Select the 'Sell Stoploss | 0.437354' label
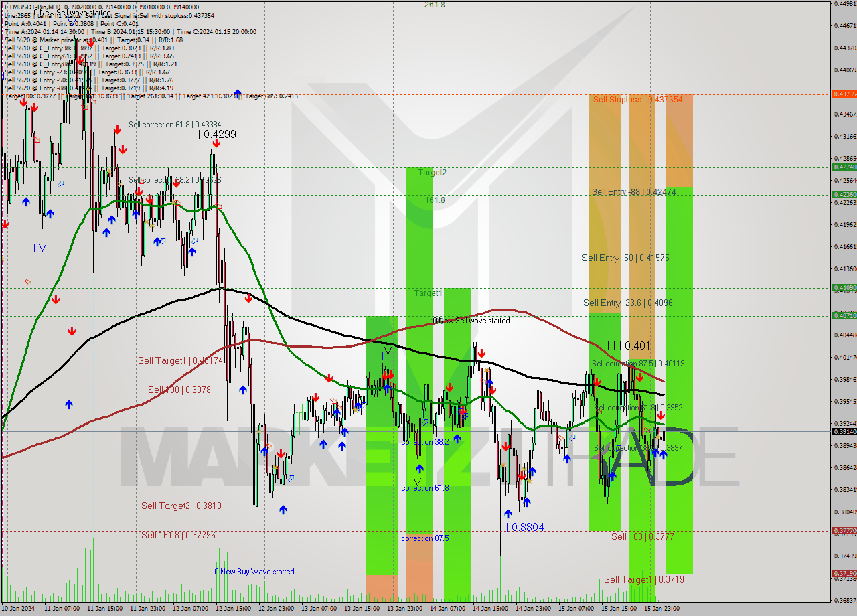The image size is (857, 616). click(637, 99)
